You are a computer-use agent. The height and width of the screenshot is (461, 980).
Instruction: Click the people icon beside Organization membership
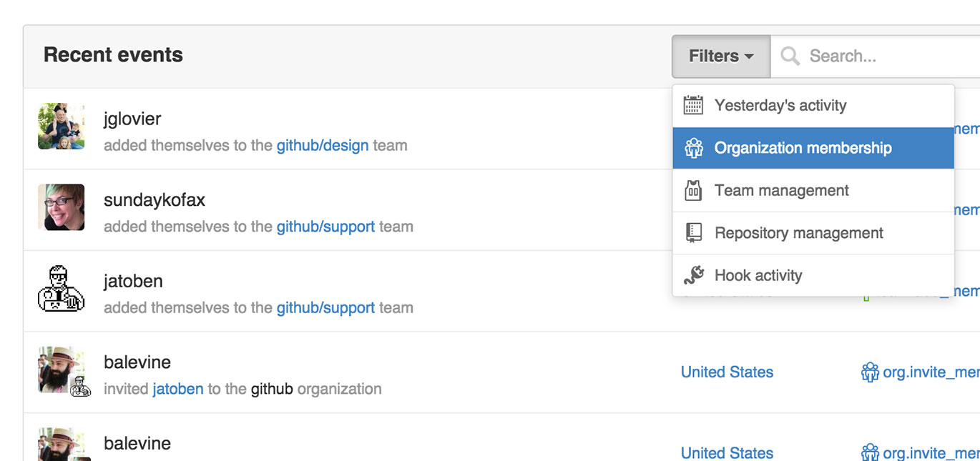pyautogui.click(x=693, y=148)
